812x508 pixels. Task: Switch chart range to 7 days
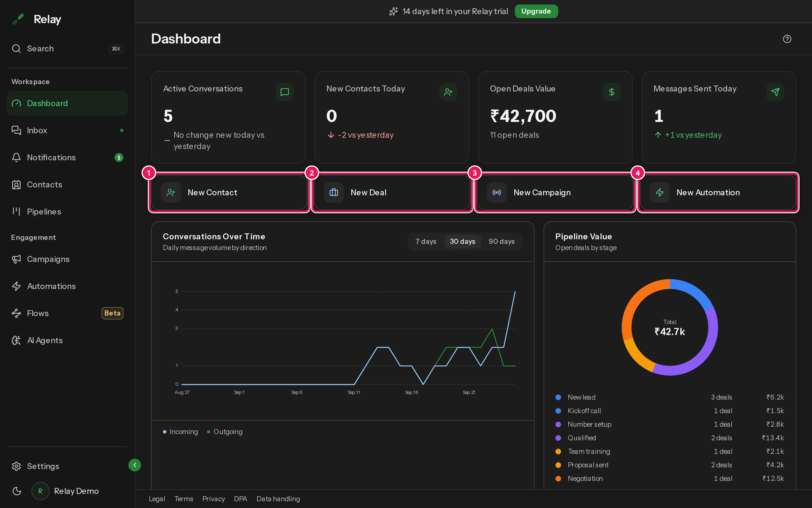coord(426,242)
